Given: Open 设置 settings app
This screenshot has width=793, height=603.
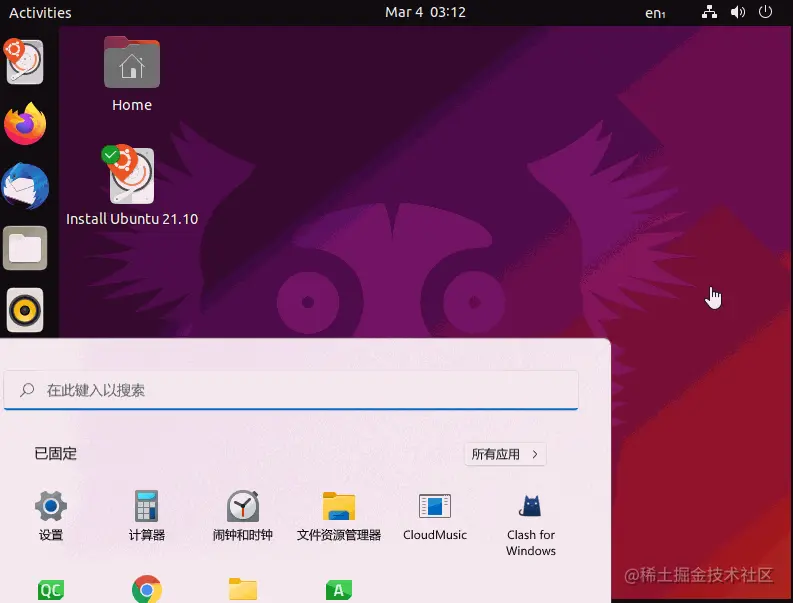Looking at the screenshot, I should (51, 515).
